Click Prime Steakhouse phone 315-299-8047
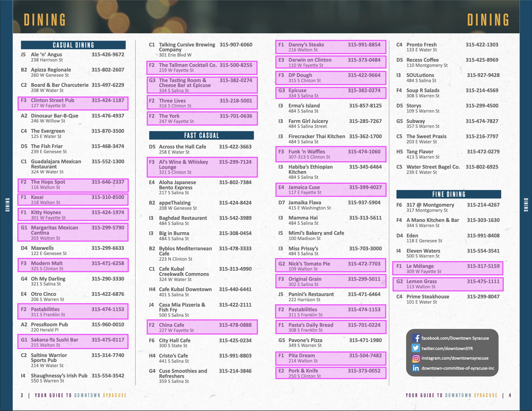The image size is (532, 411). 483,297
